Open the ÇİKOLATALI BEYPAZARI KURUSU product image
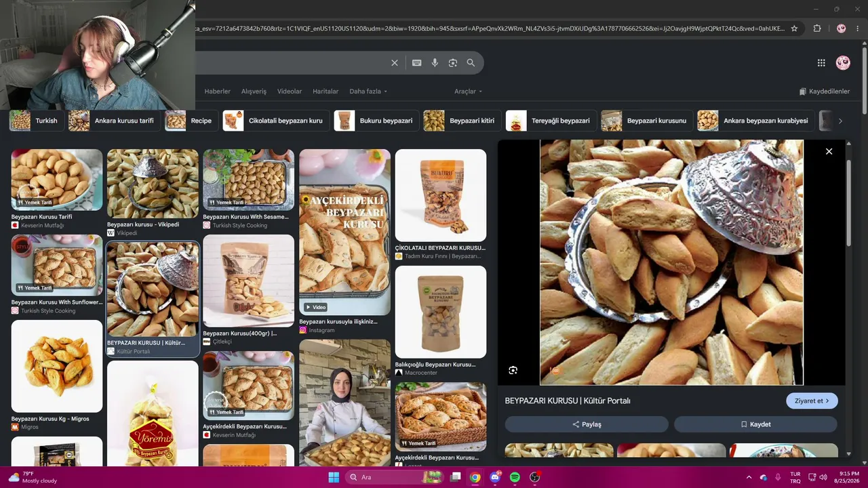The height and width of the screenshot is (488, 868). click(441, 195)
